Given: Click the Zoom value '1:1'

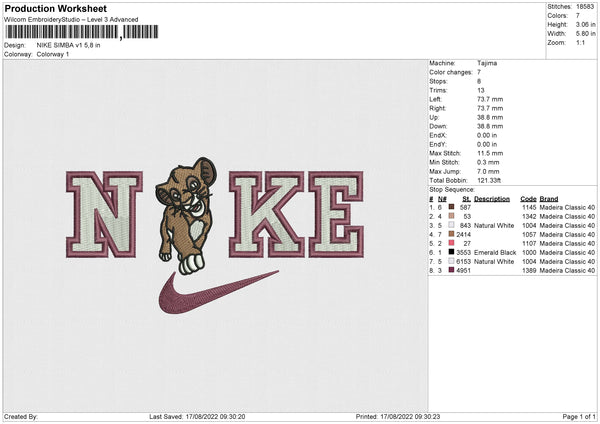Looking at the screenshot, I should [580, 42].
